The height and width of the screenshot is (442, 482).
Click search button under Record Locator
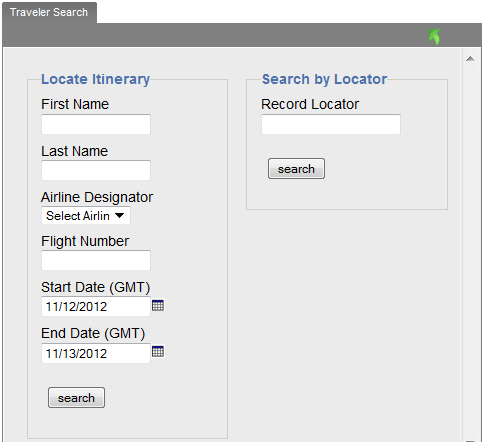(296, 169)
